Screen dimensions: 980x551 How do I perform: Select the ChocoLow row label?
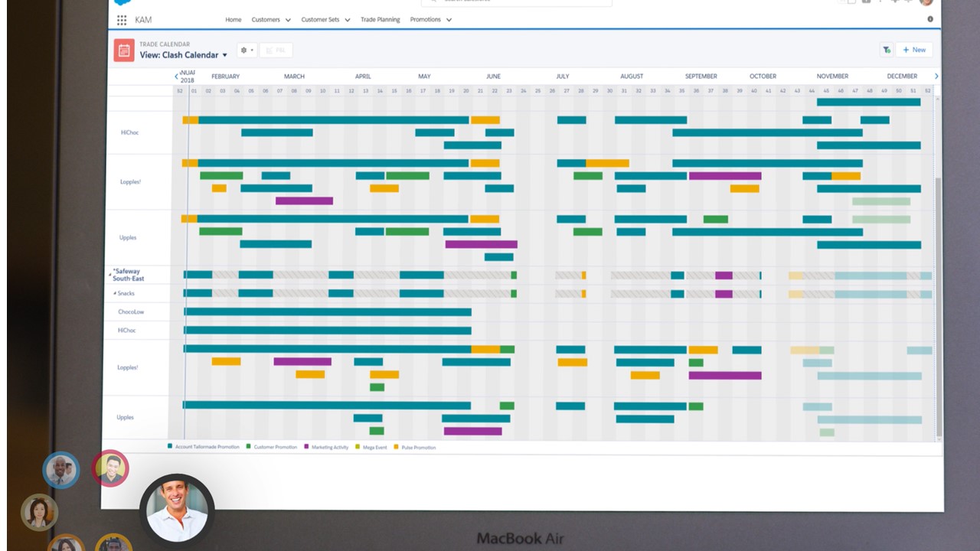pos(131,312)
